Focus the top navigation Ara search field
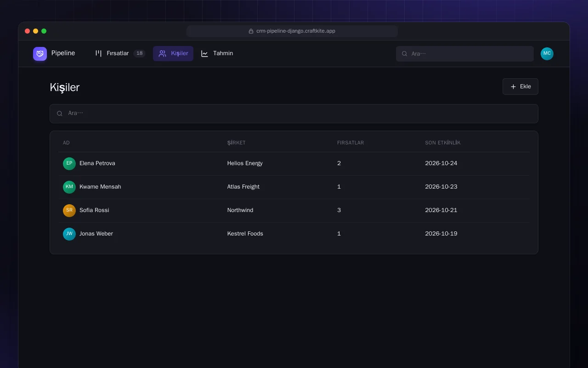 (465, 54)
